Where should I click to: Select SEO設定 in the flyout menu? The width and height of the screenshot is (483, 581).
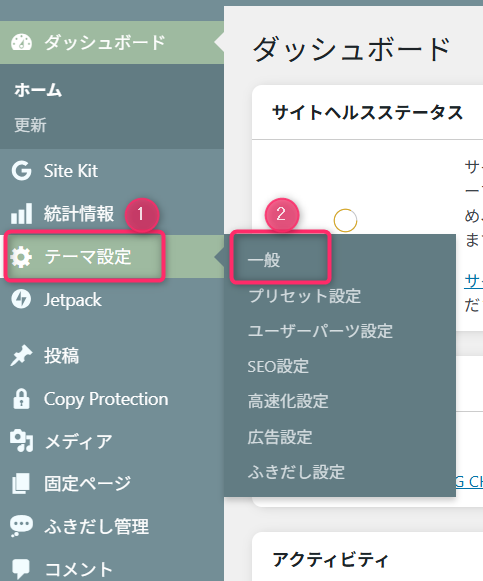coord(278,366)
